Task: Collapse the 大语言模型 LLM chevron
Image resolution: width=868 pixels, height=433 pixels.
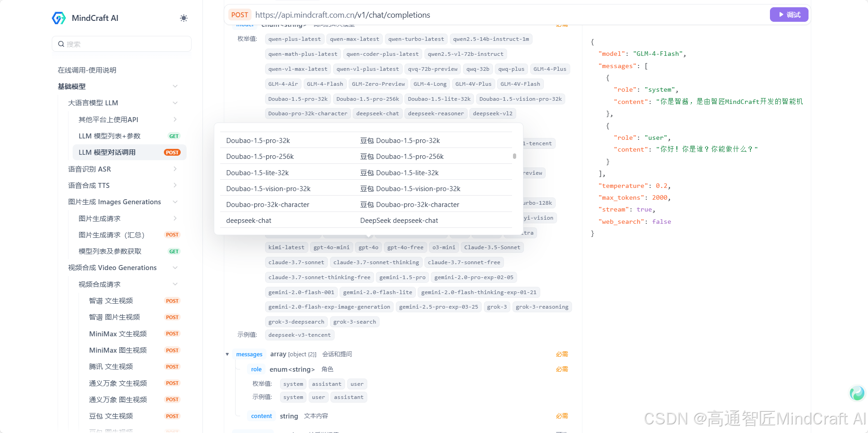Action: pos(175,103)
